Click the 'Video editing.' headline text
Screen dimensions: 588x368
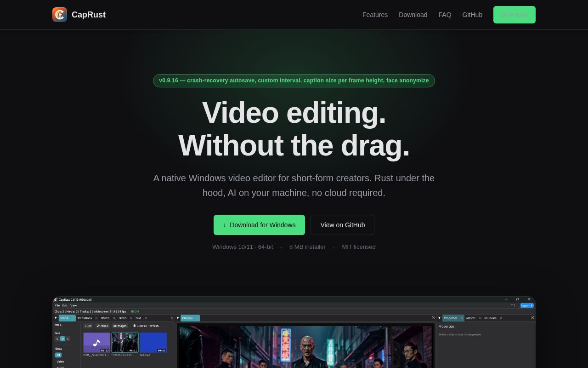point(294,113)
